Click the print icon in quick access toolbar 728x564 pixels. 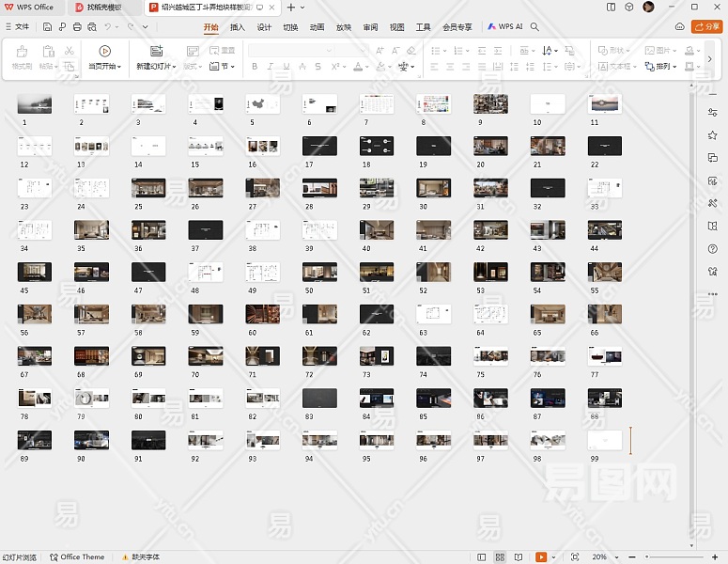(x=76, y=27)
